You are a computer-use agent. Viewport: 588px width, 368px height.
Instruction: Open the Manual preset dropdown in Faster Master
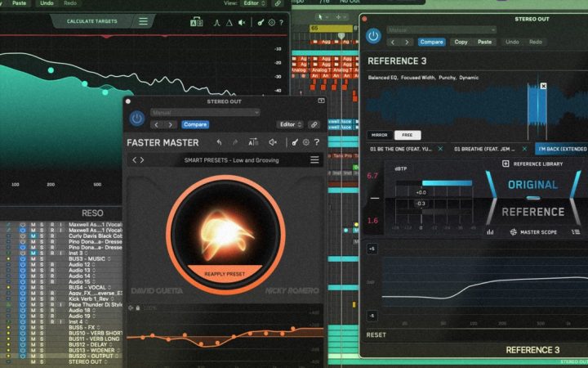click(205, 112)
